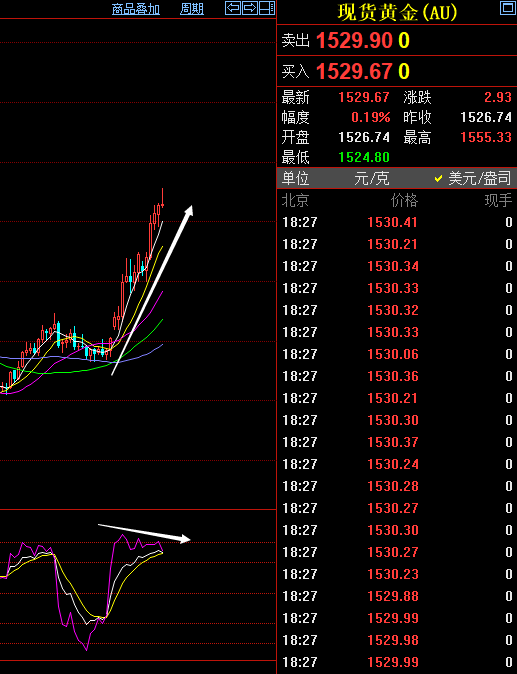Click the white downward arrow on indicator panel

click(144, 533)
